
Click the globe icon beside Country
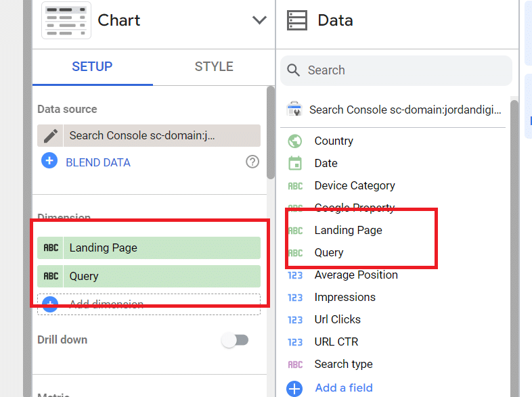pyautogui.click(x=295, y=141)
